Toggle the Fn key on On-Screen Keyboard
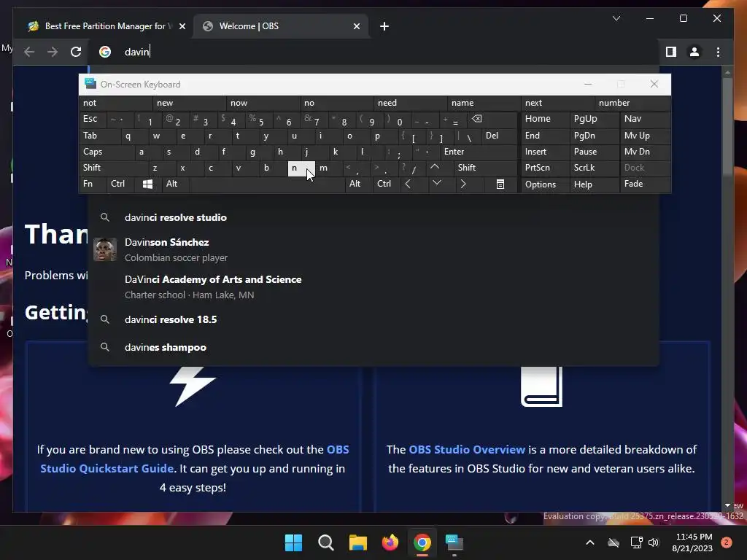 pos(93,184)
